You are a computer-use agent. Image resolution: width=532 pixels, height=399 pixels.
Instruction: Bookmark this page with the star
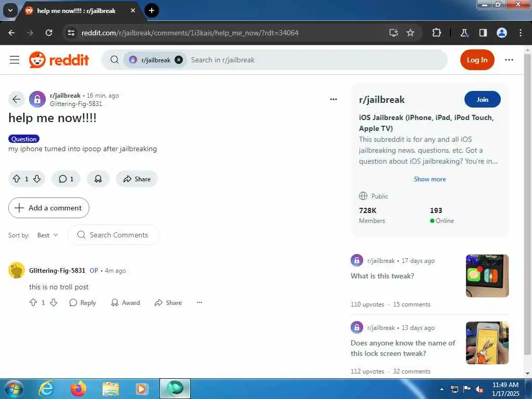click(410, 33)
